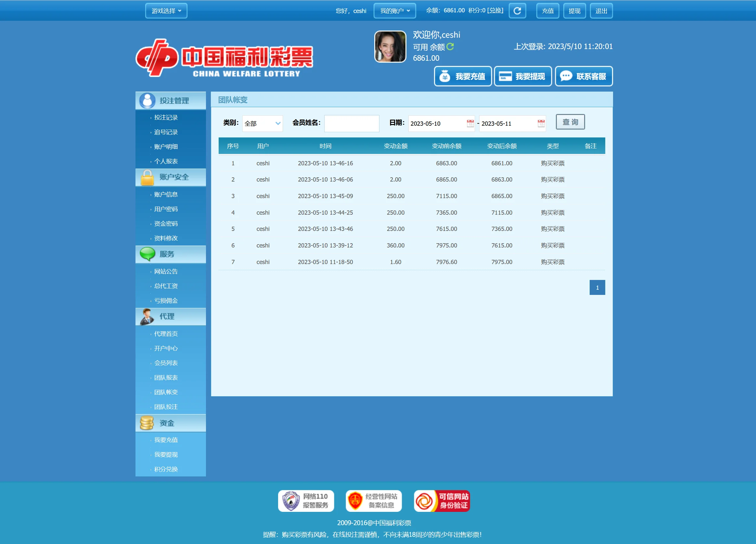756x544 pixels.
Task: Click page number 1 in pagination
Action: pyautogui.click(x=597, y=287)
